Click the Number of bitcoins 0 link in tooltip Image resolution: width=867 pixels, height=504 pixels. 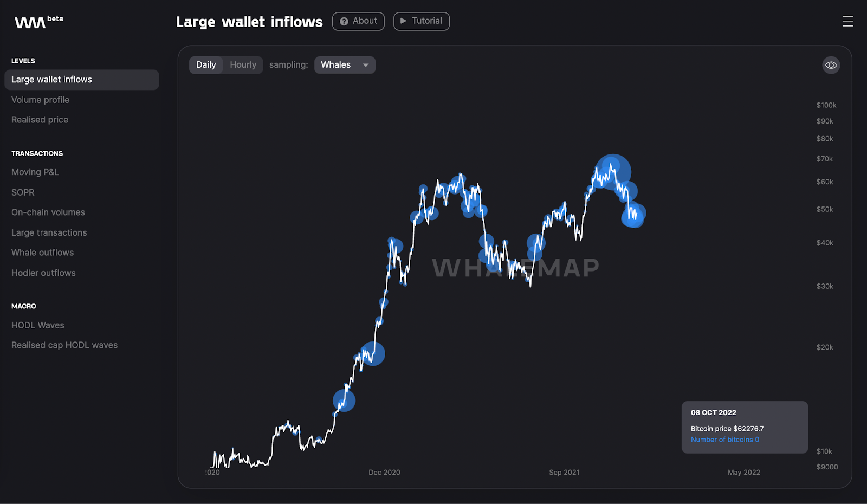click(724, 439)
